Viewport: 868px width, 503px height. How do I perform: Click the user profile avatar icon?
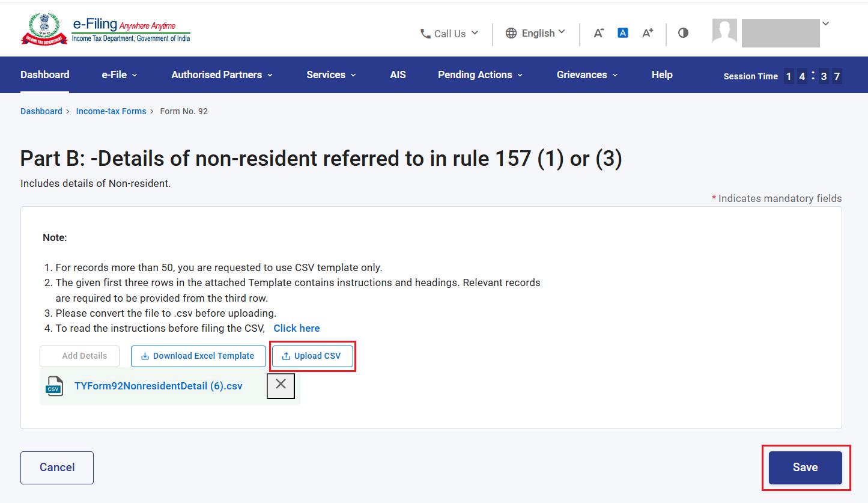coord(724,31)
